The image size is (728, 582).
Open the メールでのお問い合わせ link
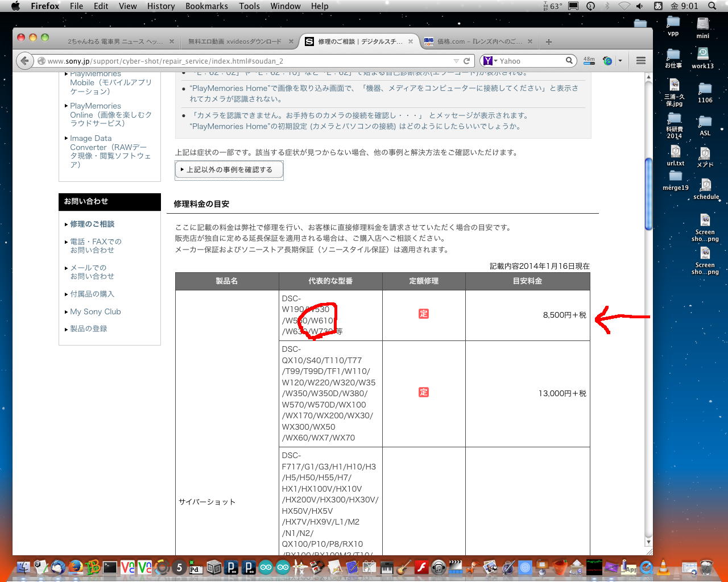92,272
